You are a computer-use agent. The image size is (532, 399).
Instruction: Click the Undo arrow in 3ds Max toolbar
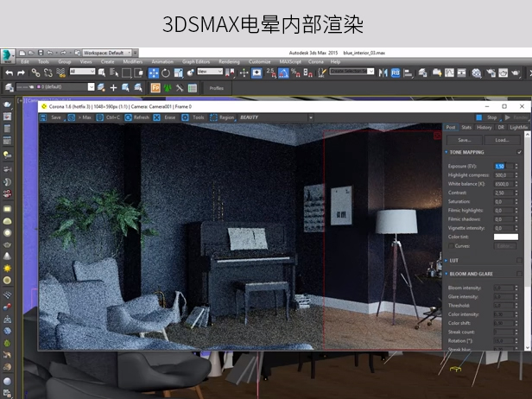[8, 73]
